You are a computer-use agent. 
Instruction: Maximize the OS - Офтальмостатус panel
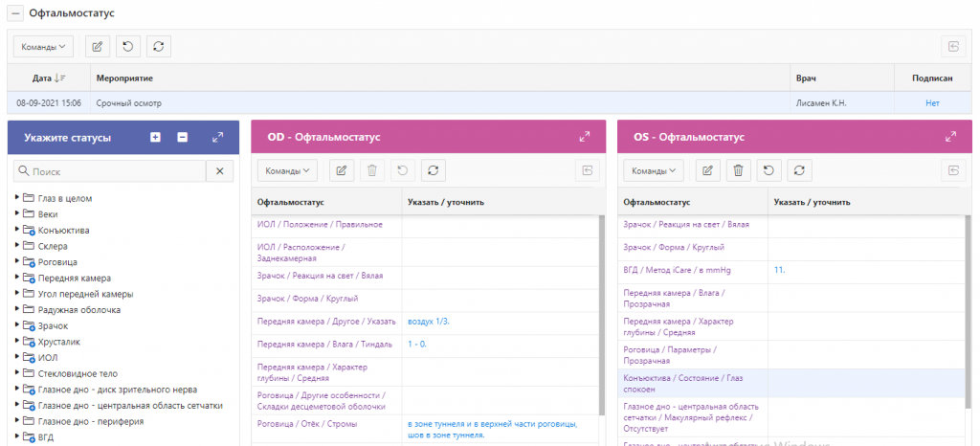coord(950,138)
